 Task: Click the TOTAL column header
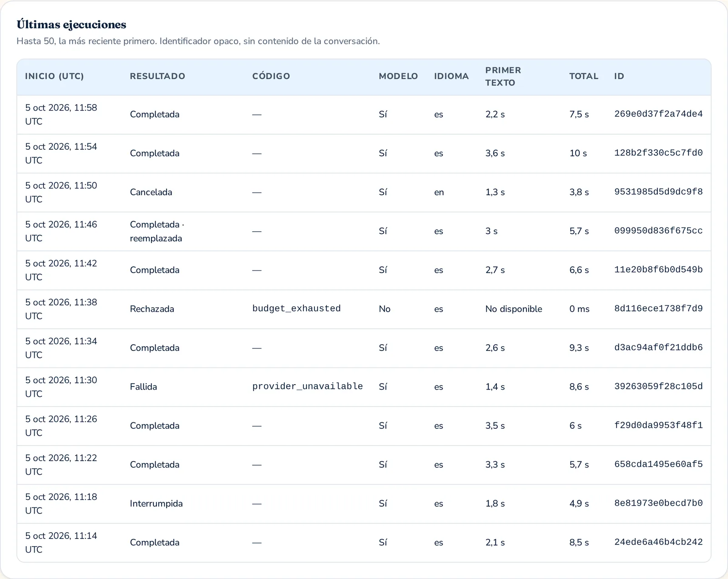tap(584, 76)
